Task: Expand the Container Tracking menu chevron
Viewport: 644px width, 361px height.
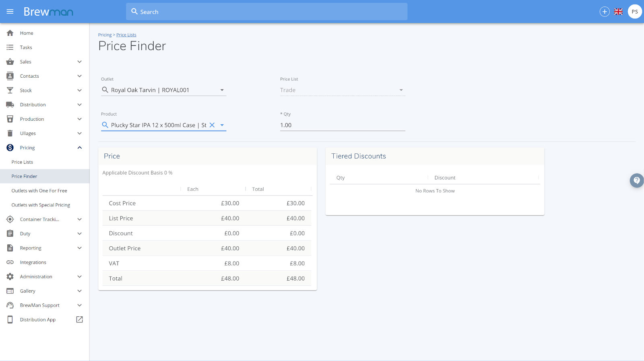Action: [x=80, y=219]
